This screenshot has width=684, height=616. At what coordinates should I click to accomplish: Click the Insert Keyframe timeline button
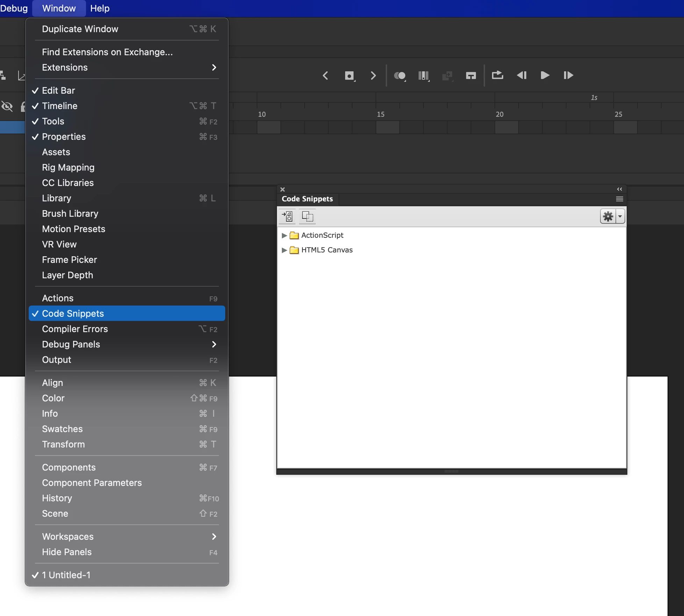point(349,76)
